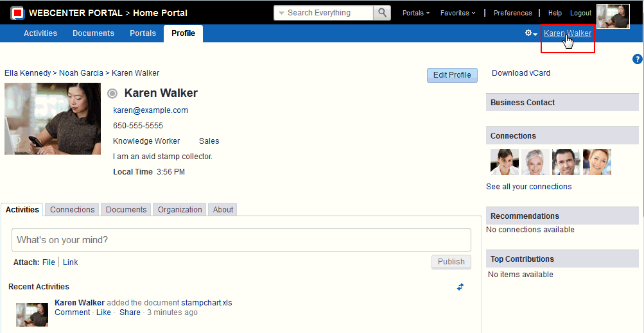This screenshot has width=644, height=333.
Task: Click the Help link in header
Action: (x=555, y=13)
